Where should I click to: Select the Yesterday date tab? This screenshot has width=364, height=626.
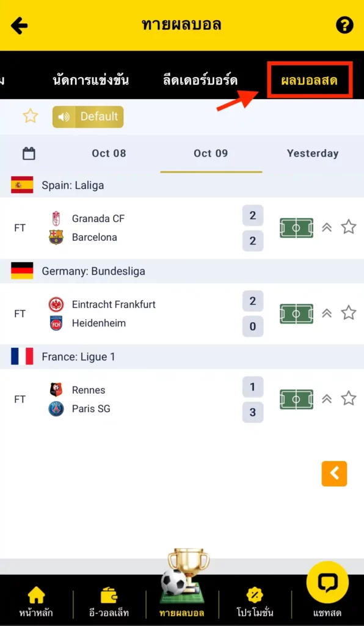click(x=313, y=153)
